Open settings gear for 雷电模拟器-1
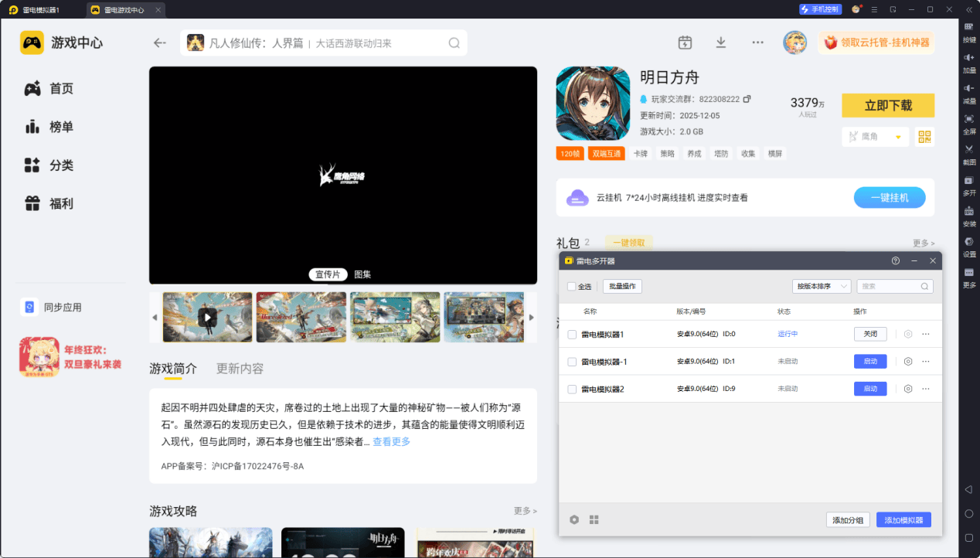The height and width of the screenshot is (558, 980). [908, 361]
